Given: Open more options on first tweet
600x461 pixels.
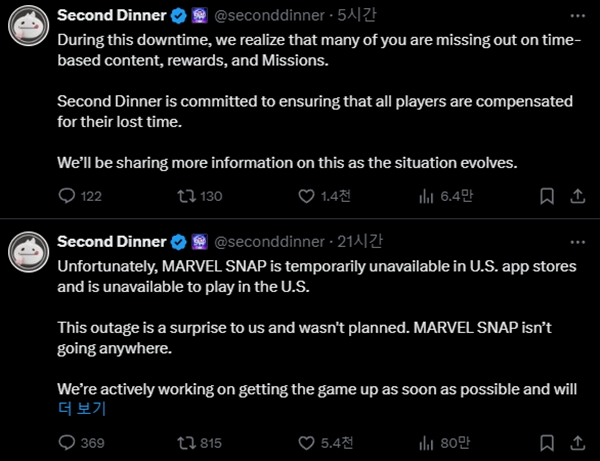Looking at the screenshot, I should 576,16.
